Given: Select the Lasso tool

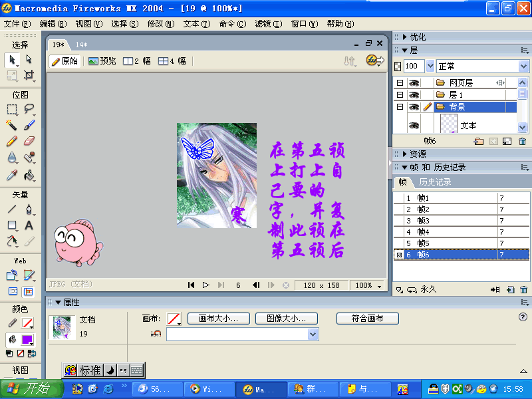Looking at the screenshot, I should pyautogui.click(x=29, y=109).
